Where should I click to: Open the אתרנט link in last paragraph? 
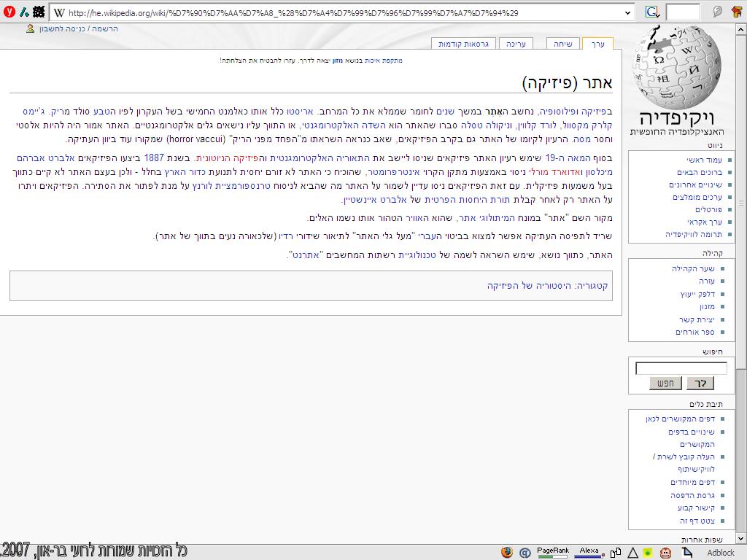pyautogui.click(x=306, y=255)
